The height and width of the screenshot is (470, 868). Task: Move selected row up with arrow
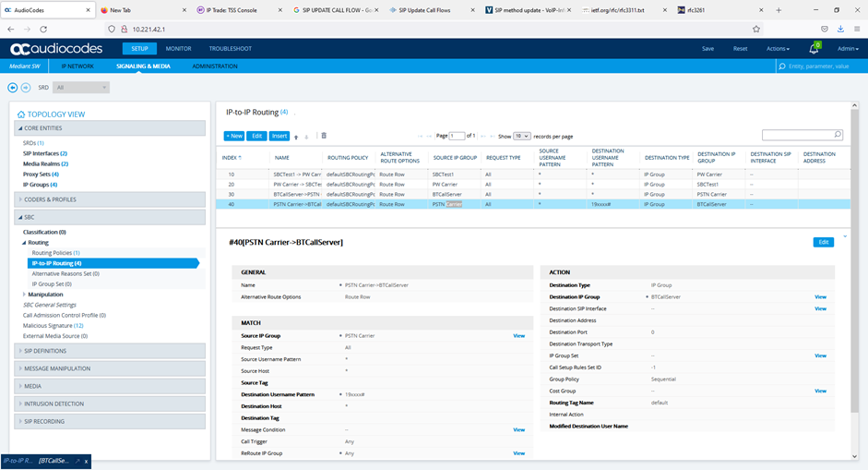point(296,137)
